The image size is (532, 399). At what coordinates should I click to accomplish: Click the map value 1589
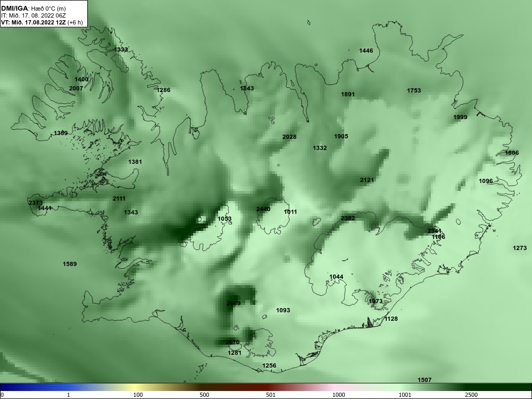point(70,264)
